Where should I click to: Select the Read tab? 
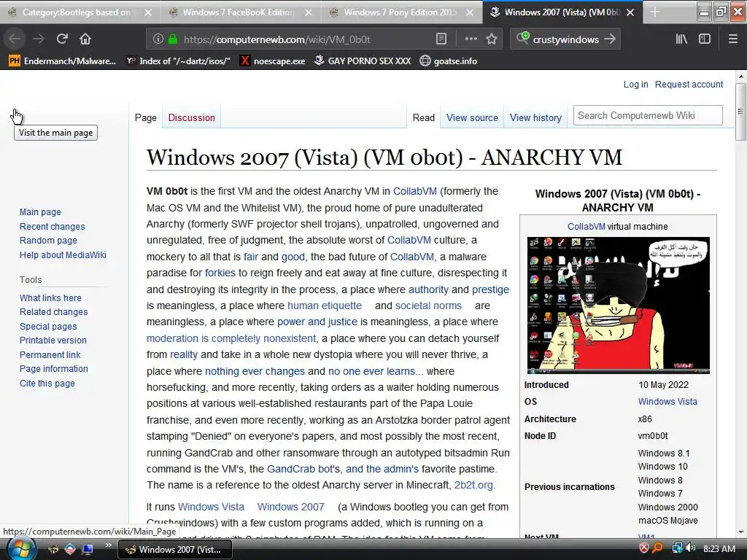point(424,117)
